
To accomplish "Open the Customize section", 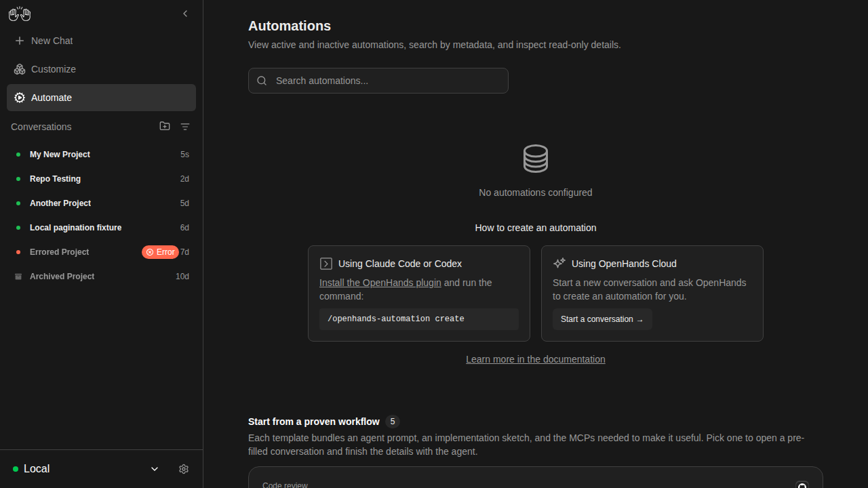I will click(x=101, y=69).
